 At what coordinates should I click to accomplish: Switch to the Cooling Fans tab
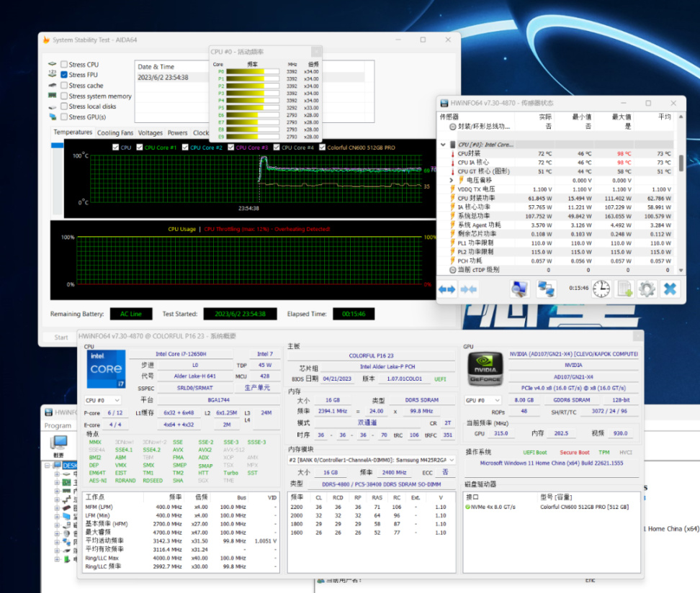[115, 133]
